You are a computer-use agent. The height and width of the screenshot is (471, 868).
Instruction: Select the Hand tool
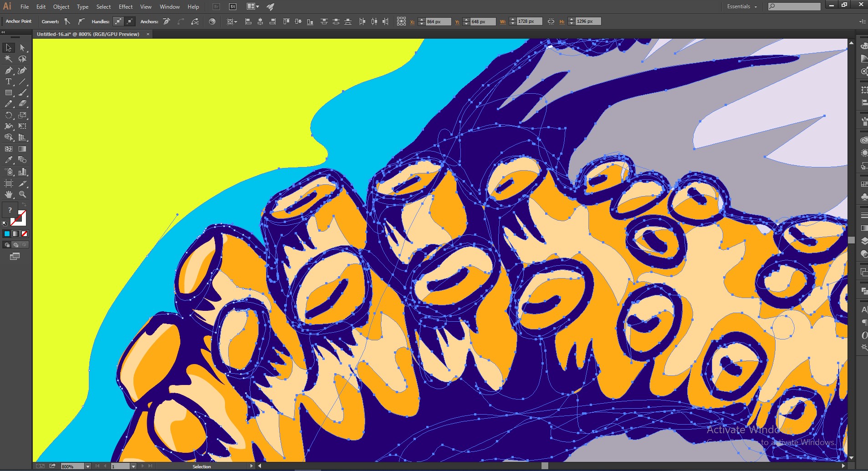point(9,194)
